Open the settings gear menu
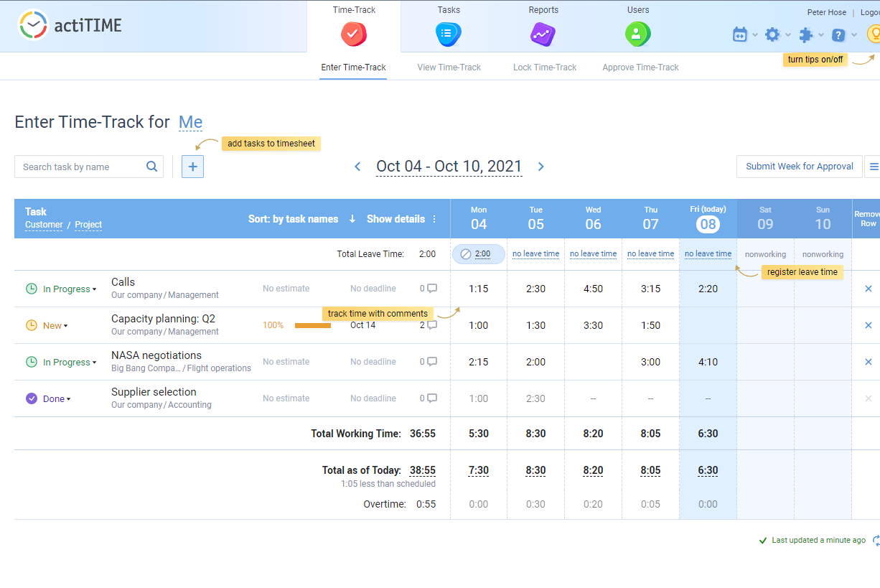This screenshot has height=588, width=880. (x=772, y=34)
